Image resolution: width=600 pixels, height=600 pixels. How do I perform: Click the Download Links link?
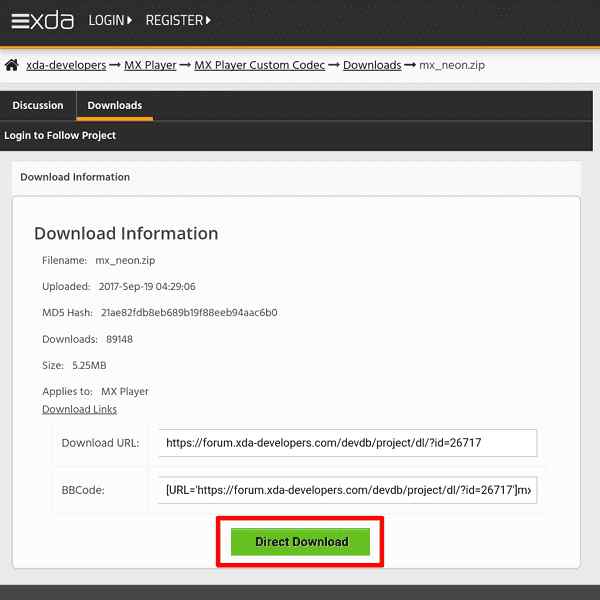(x=79, y=409)
